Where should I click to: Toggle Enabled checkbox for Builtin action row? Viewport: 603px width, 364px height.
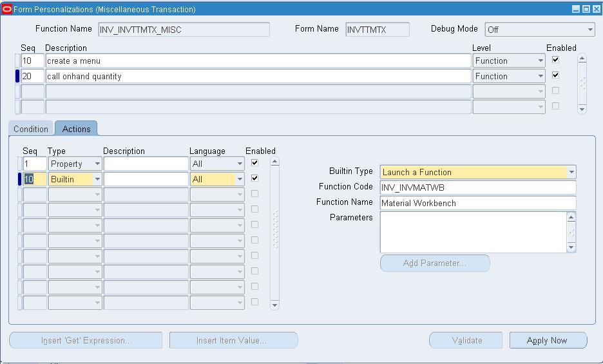point(254,178)
